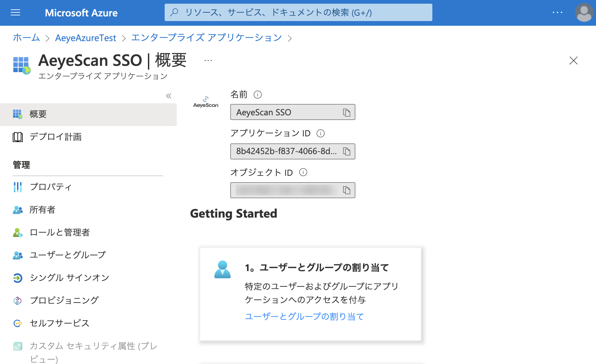Go to ユーザーとグループ in sidebar
Screen dimensions: 596x364
pyautogui.click(x=68, y=255)
